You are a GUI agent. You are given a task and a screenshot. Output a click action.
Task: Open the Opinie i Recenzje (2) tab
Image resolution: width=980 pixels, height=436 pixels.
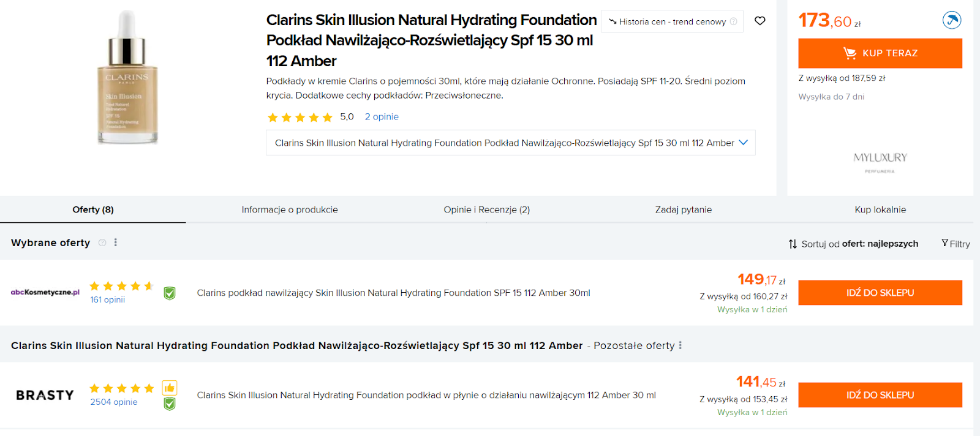487,209
